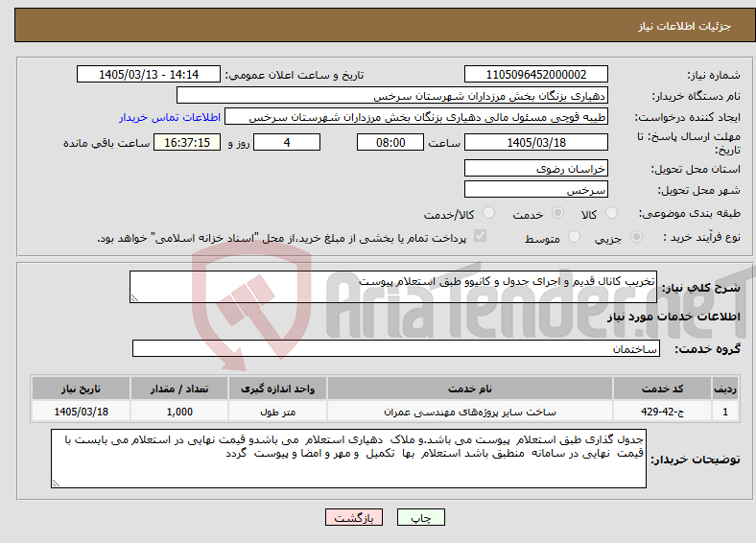Click the quantity cell 1,000
The height and width of the screenshot is (543, 756).
[179, 412]
